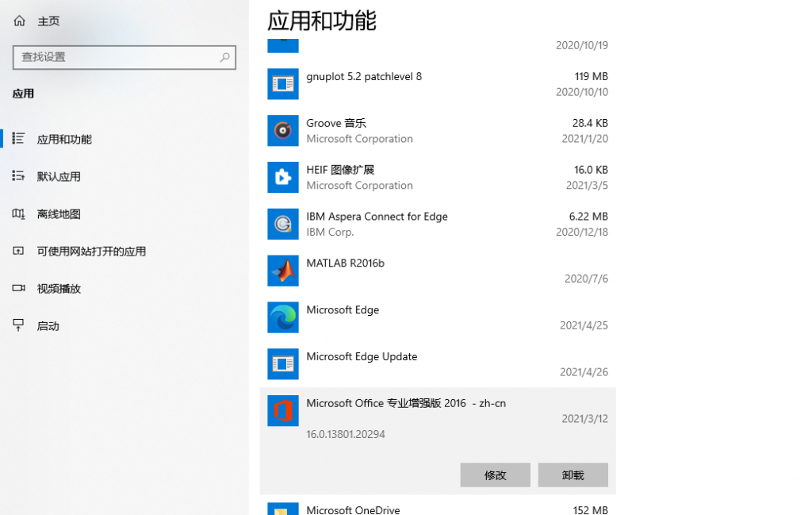Click the 卸载 button for Microsoft Office
The height and width of the screenshot is (515, 812).
[x=573, y=475]
